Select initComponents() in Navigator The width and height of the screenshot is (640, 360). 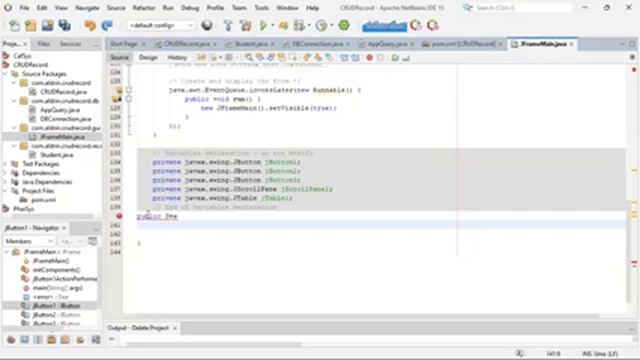pyautogui.click(x=56, y=270)
